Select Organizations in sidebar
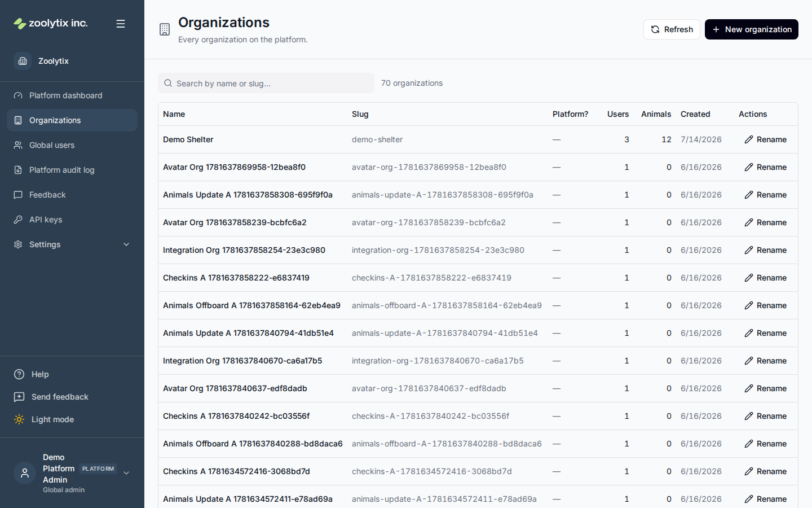 click(72, 120)
